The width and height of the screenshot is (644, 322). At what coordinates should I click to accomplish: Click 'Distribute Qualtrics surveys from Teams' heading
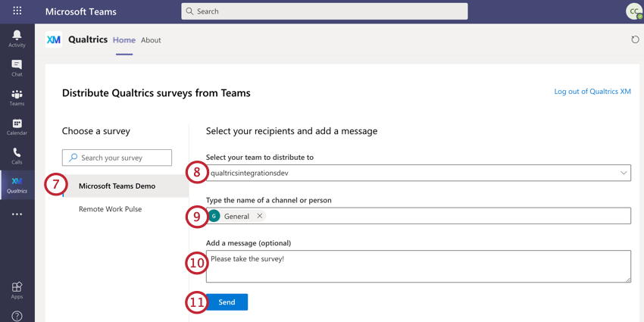click(156, 93)
